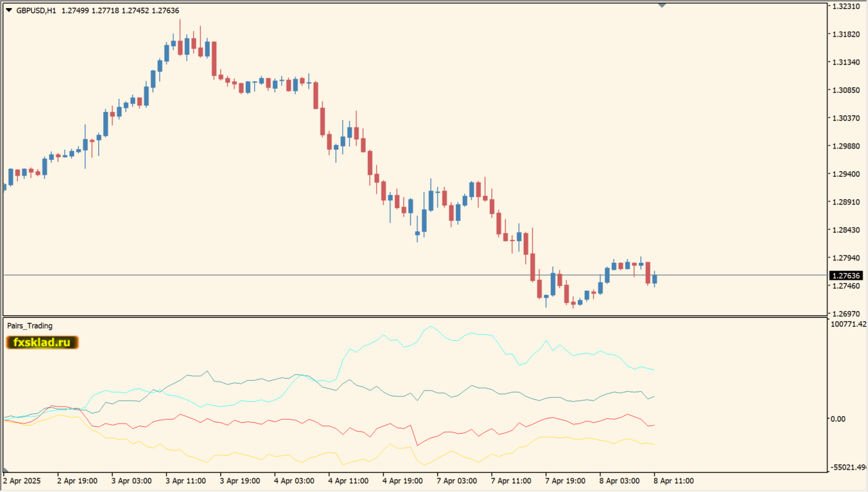Click the chart shift triangle marker at top

[x=662, y=5]
